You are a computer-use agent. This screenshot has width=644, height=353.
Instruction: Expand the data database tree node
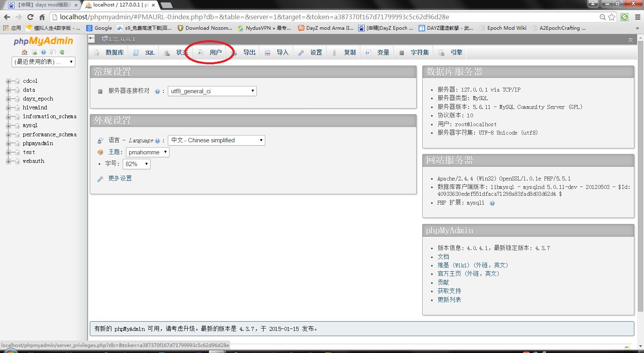8,90
